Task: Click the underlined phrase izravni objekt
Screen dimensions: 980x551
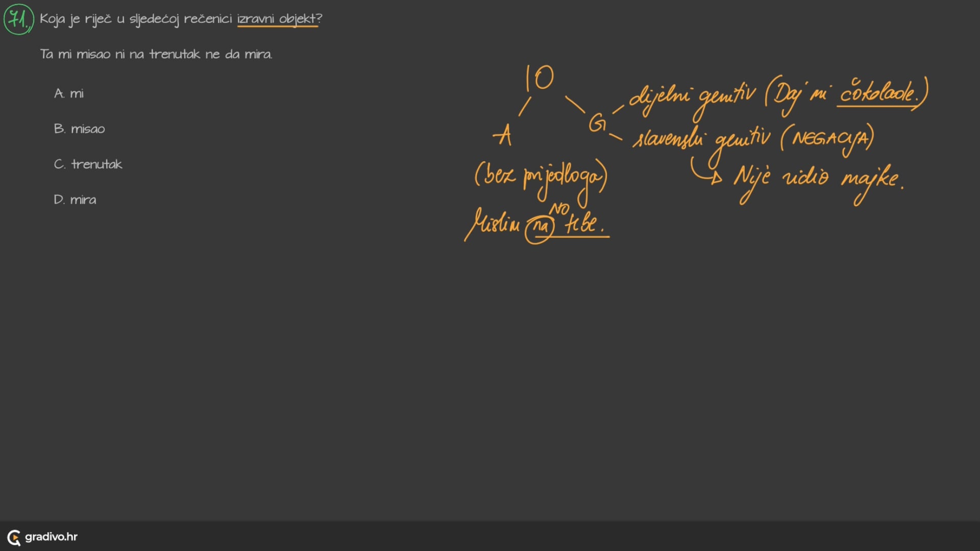Action: click(x=277, y=19)
